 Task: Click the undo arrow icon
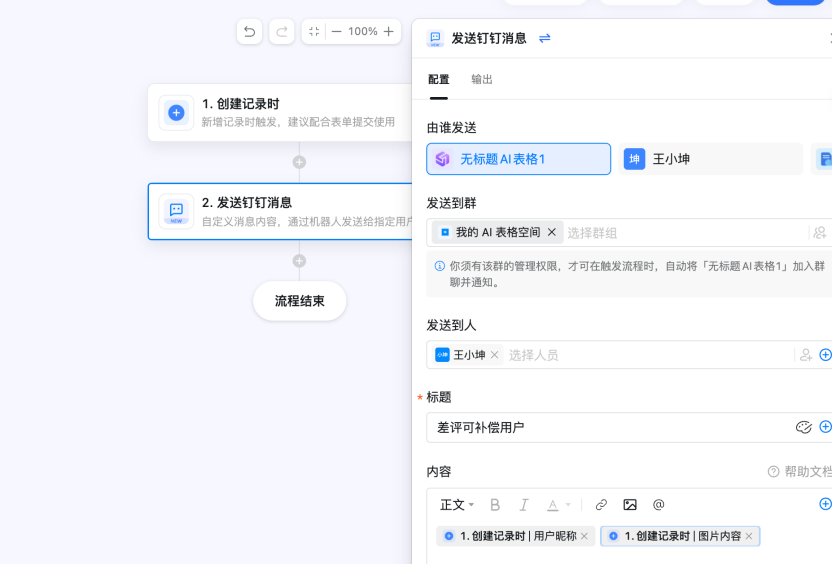coord(249,32)
